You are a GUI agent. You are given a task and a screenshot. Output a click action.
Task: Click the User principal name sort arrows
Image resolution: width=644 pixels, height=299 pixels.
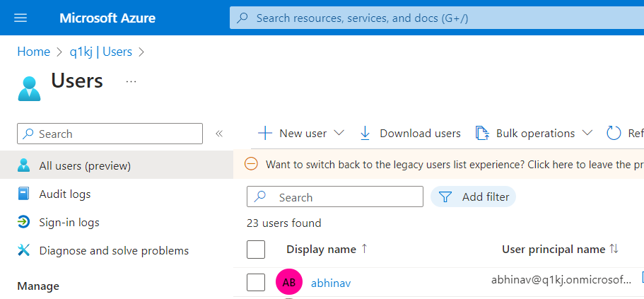[x=614, y=249]
